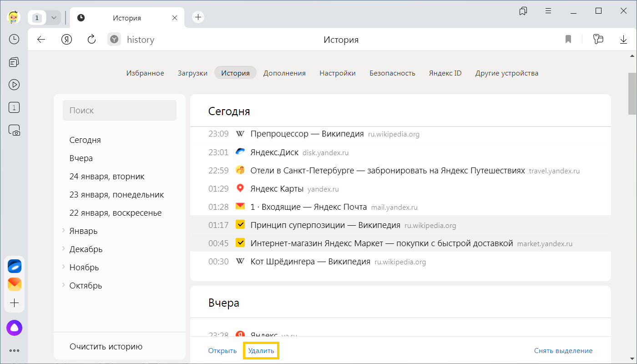The width and height of the screenshot is (637, 364).
Task: Open Другие устройства tab
Action: [x=507, y=73]
